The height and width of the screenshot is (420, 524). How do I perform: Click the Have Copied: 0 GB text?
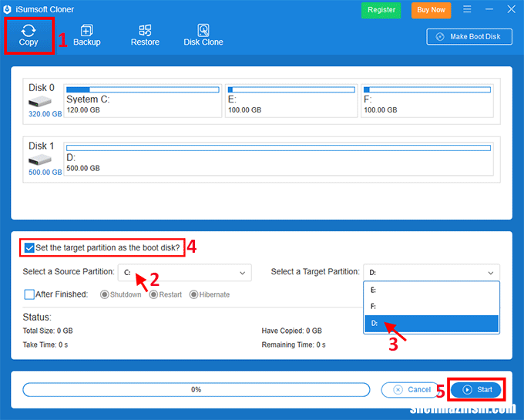tap(292, 331)
